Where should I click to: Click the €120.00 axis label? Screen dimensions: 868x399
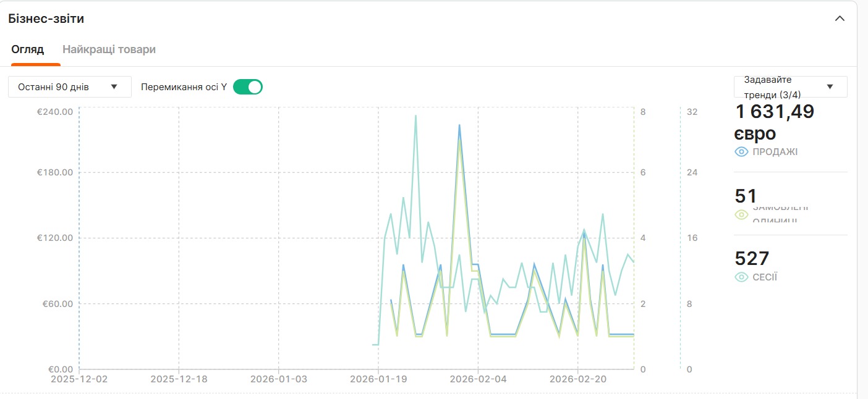point(55,238)
